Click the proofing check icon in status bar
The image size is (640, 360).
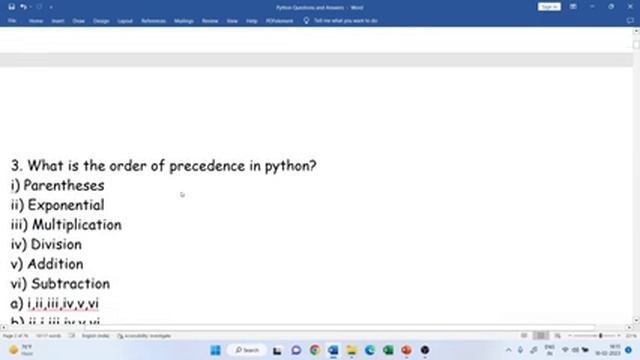(72, 336)
